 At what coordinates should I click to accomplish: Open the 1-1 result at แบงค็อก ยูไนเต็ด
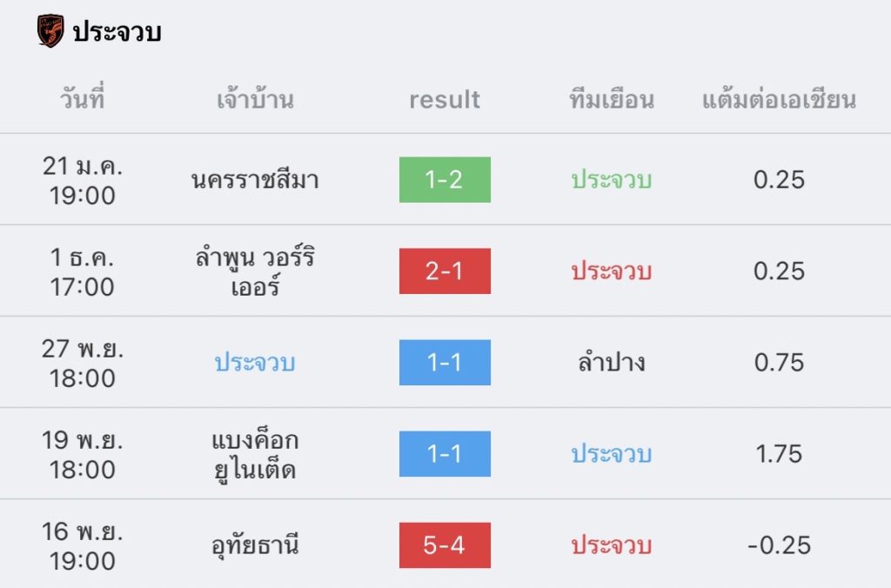click(445, 454)
